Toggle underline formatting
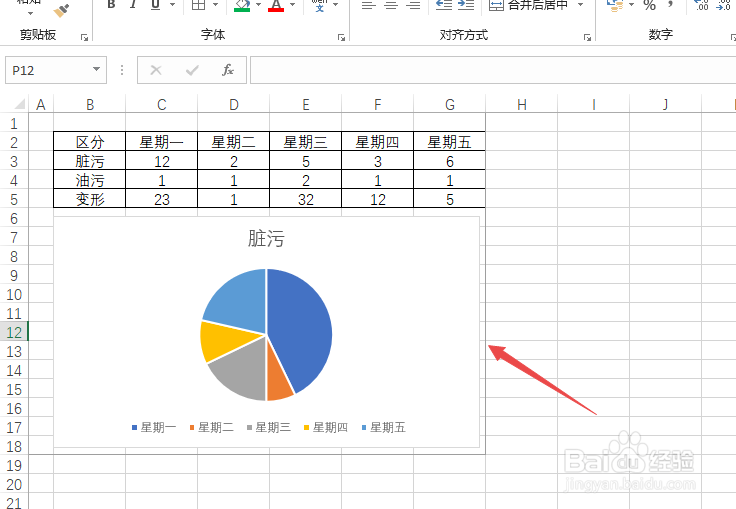This screenshot has width=736, height=509. point(155,5)
